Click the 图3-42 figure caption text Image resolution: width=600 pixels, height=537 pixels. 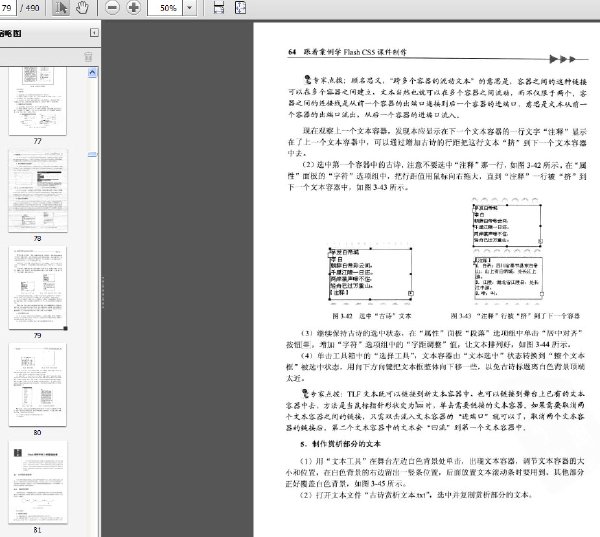[x=372, y=316]
